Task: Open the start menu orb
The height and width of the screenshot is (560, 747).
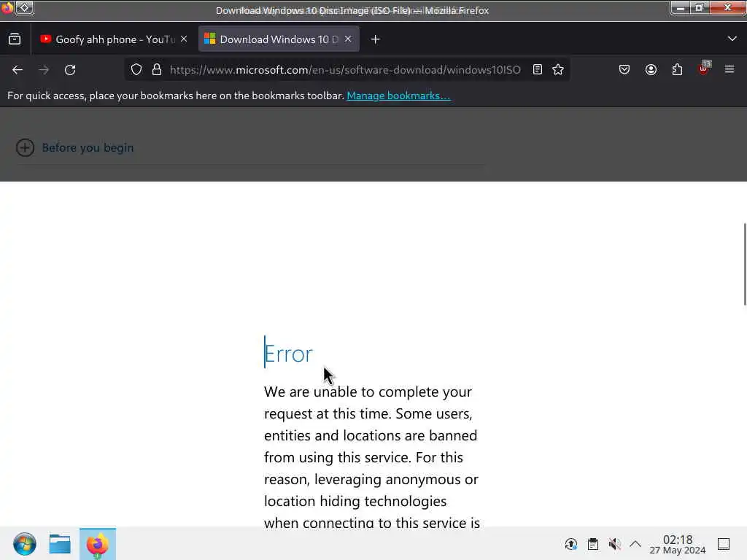Action: [24, 544]
